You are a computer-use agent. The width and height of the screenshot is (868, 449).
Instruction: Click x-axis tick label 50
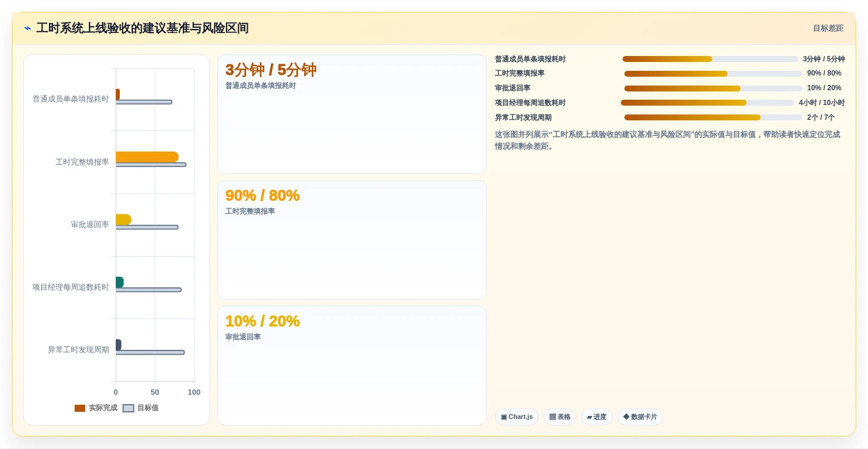point(155,392)
